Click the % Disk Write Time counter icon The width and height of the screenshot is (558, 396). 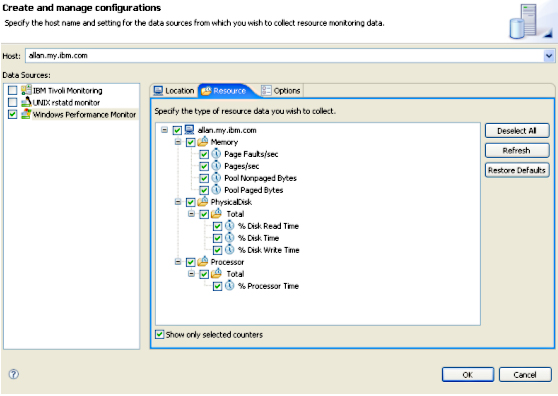pos(230,250)
